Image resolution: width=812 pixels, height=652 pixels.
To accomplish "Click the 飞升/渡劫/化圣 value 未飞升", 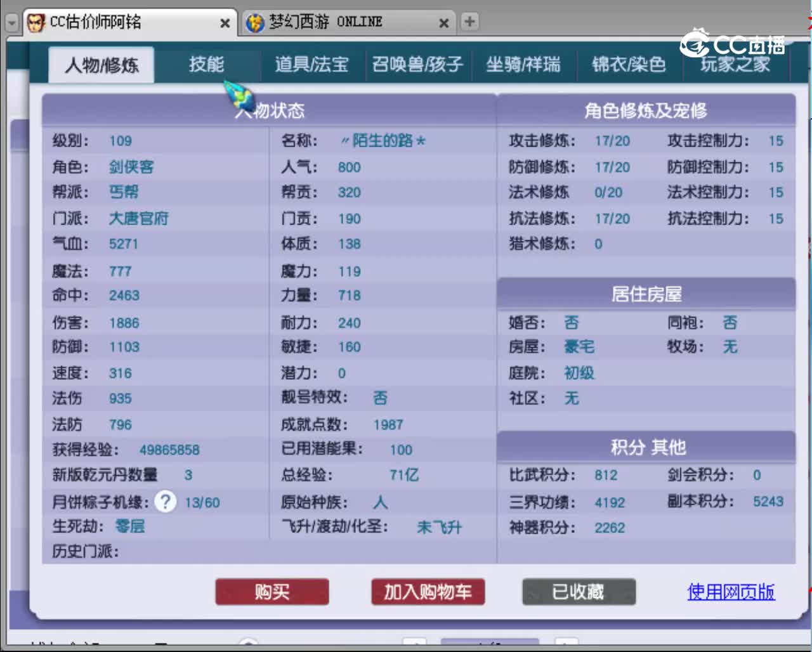I will coord(440,527).
